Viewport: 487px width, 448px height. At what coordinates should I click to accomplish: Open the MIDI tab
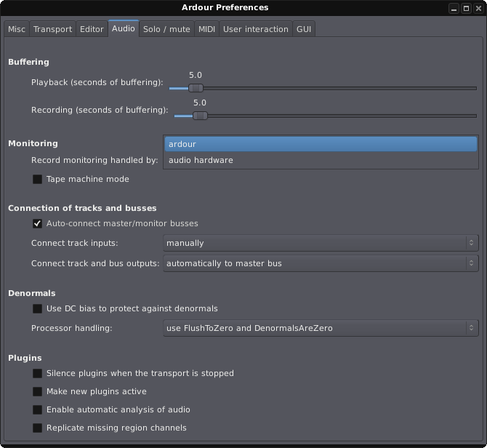tap(206, 29)
